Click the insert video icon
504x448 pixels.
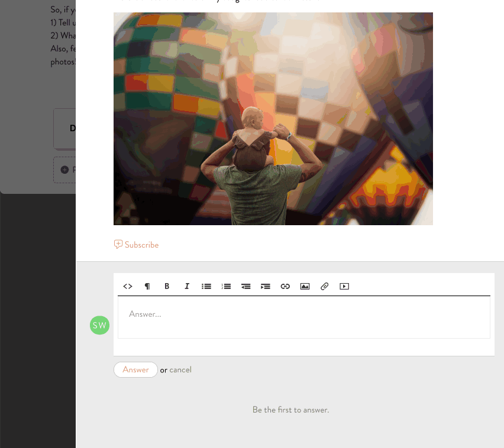[x=344, y=286]
